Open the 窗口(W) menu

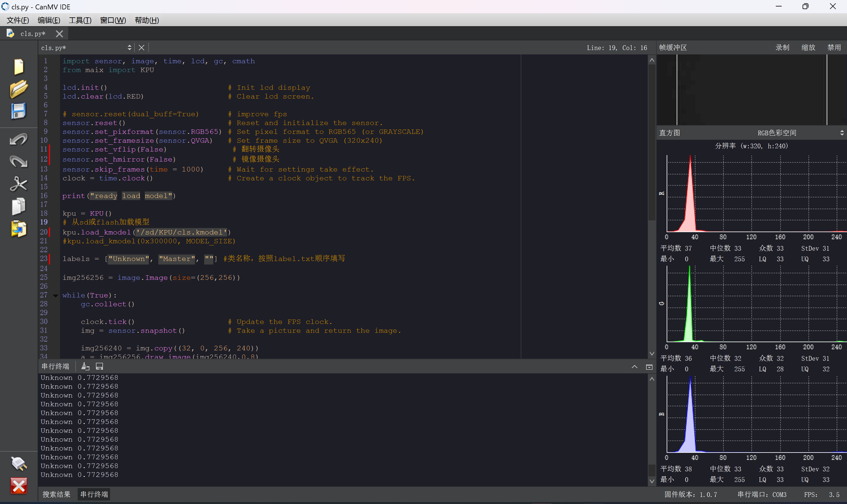click(113, 20)
